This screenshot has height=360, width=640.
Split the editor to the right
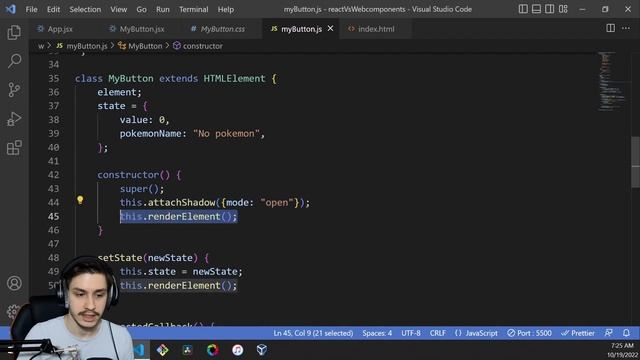(x=610, y=28)
